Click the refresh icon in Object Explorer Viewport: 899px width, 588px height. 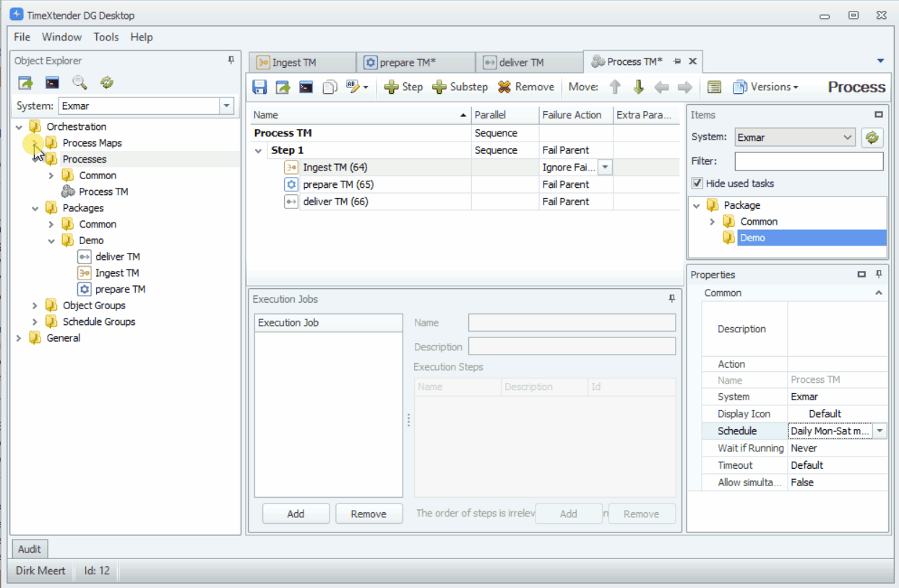point(106,82)
